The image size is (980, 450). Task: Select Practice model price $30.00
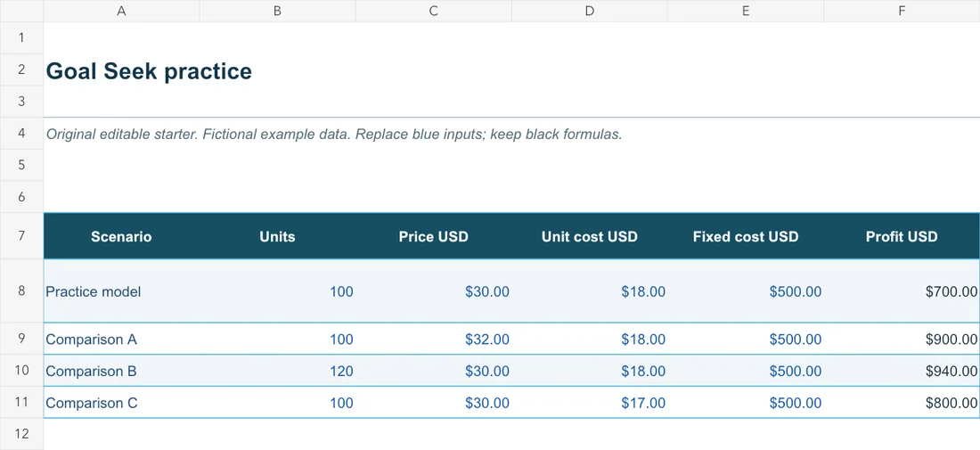click(434, 291)
